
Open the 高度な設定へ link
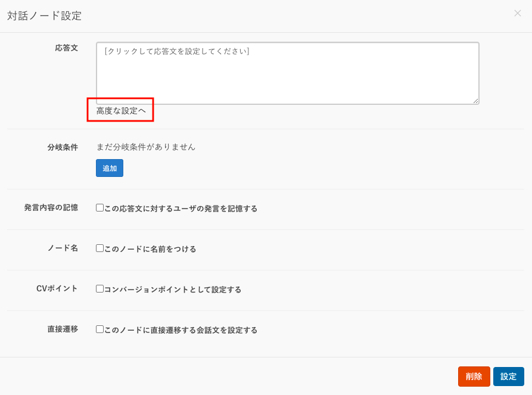pyautogui.click(x=121, y=111)
